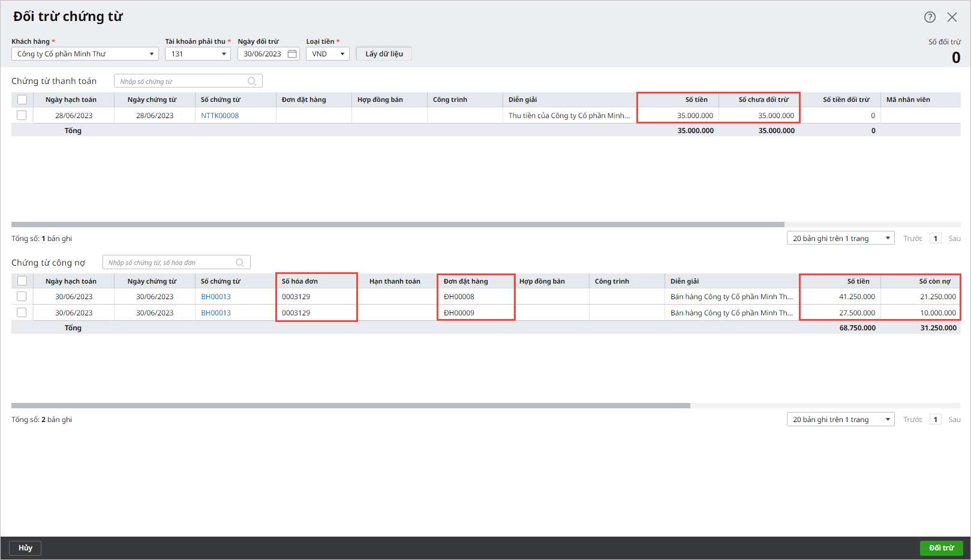Click search icon in Chứng từ thanh toán
Screen dimensions: 971x560
[252, 82]
